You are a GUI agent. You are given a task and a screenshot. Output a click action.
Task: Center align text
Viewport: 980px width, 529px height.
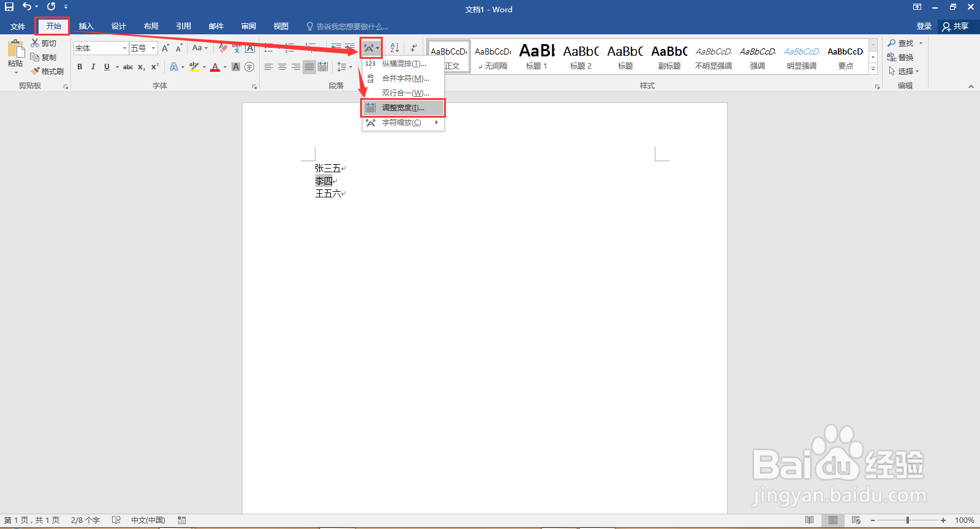coord(282,67)
